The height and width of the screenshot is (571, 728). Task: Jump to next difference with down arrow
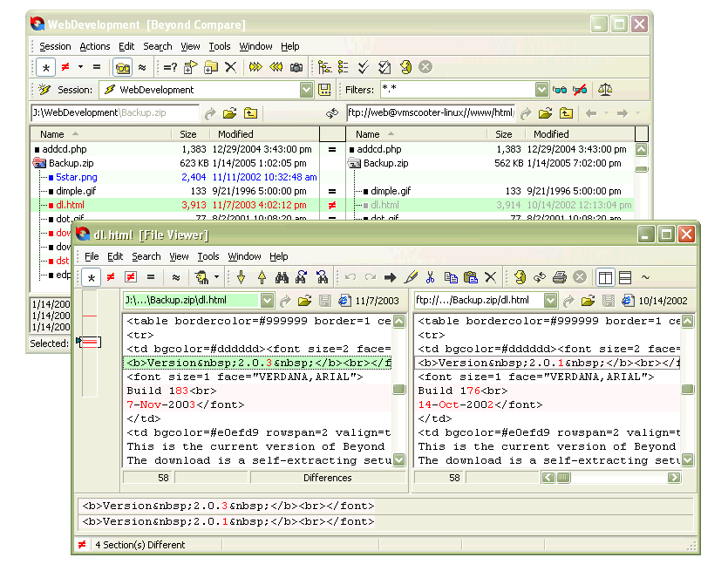pos(242,278)
